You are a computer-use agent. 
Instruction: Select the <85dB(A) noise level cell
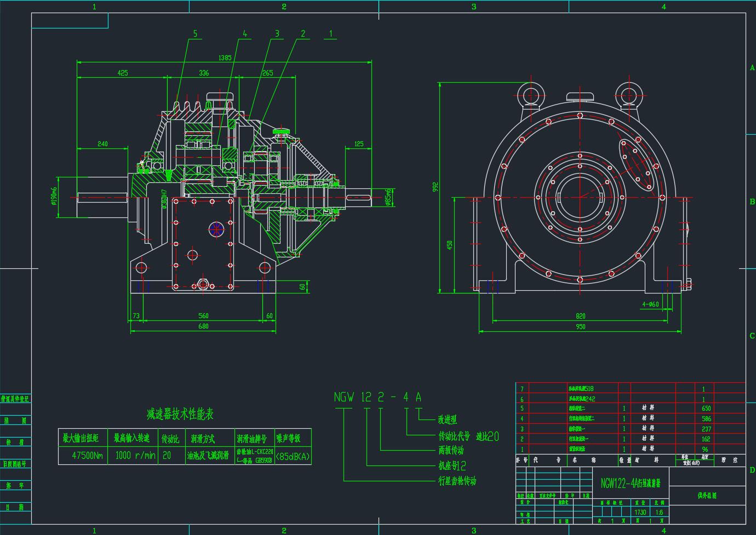293,456
